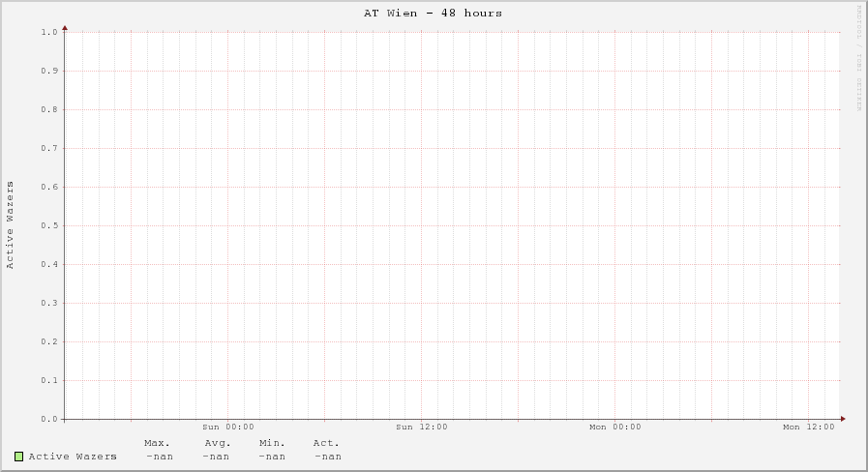Click the red arrow ending the X-axis
The height and width of the screenshot is (472, 868).
[x=842, y=419]
